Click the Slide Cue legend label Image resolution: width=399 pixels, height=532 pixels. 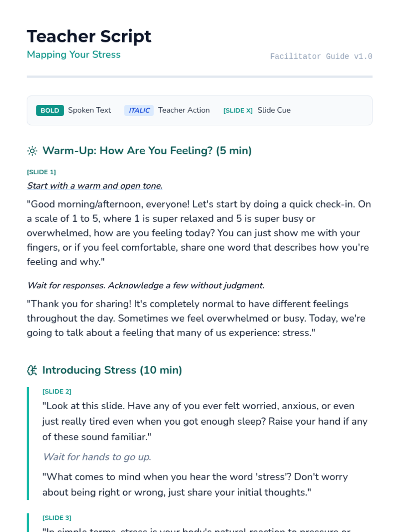[274, 110]
